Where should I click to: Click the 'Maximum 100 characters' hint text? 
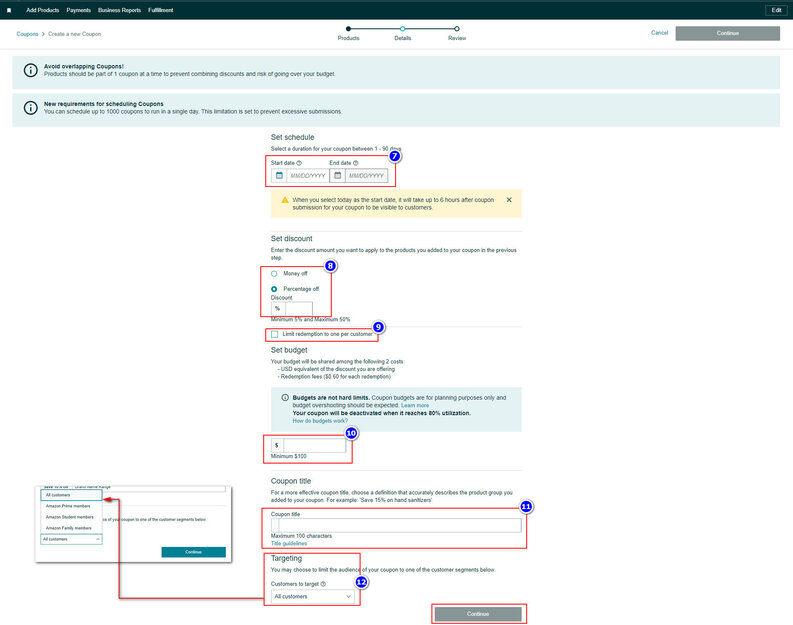point(301,536)
